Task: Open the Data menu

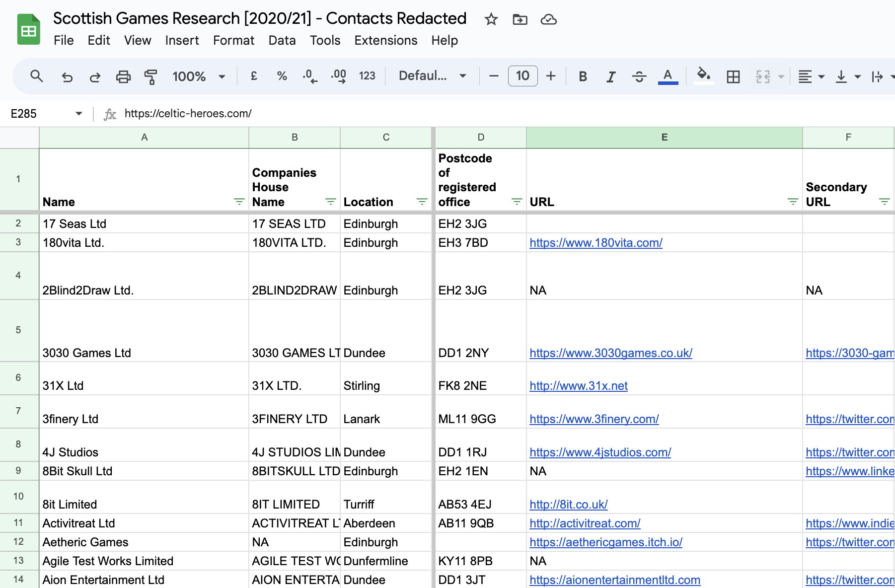Action: (x=282, y=40)
